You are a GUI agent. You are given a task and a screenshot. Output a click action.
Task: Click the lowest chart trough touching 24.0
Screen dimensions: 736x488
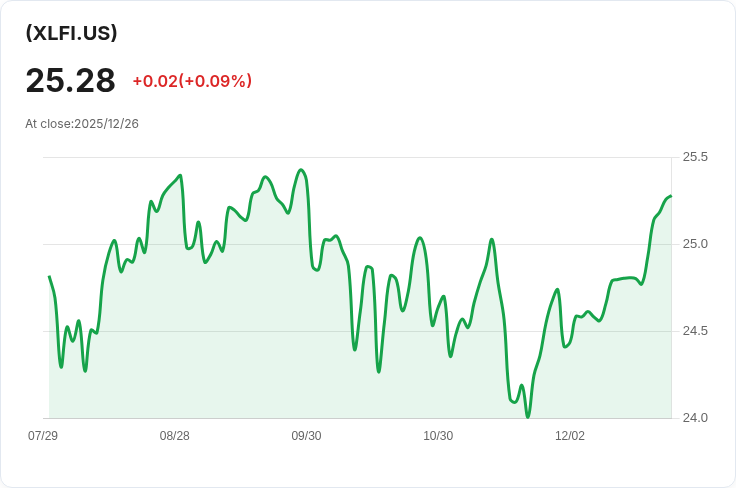(x=528, y=416)
